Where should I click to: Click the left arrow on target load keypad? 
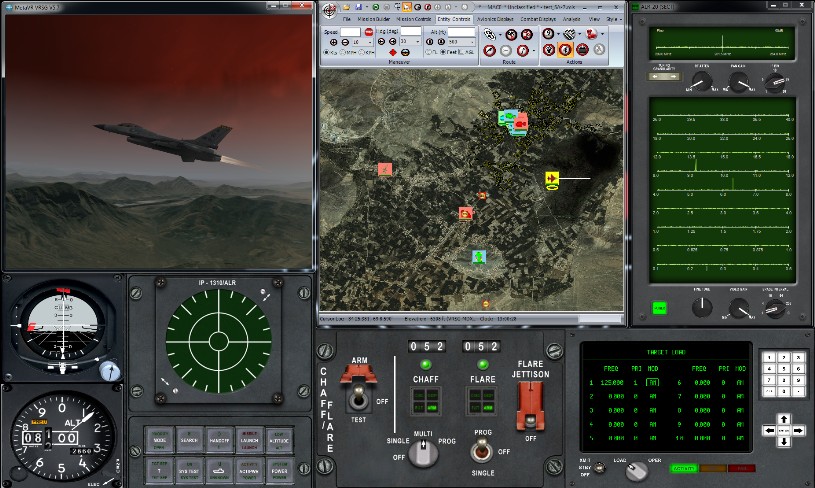pos(769,430)
